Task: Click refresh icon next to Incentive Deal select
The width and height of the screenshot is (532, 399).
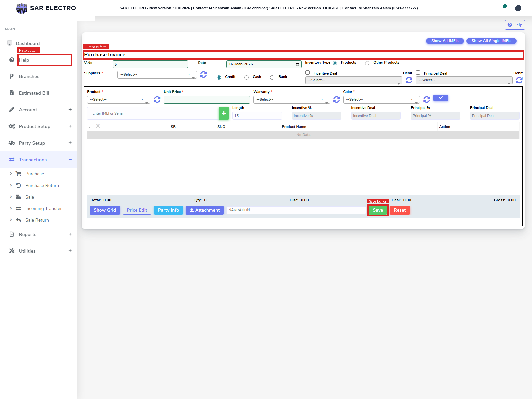Action: tap(409, 80)
